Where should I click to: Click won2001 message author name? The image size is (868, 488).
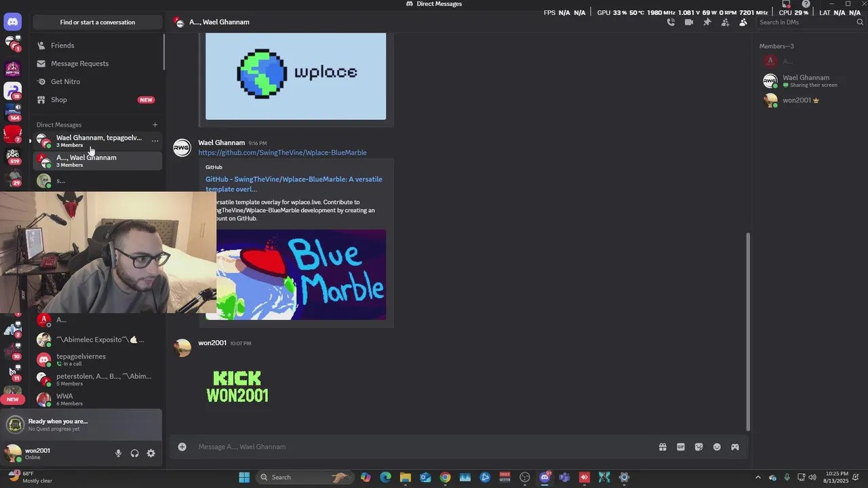tap(212, 343)
